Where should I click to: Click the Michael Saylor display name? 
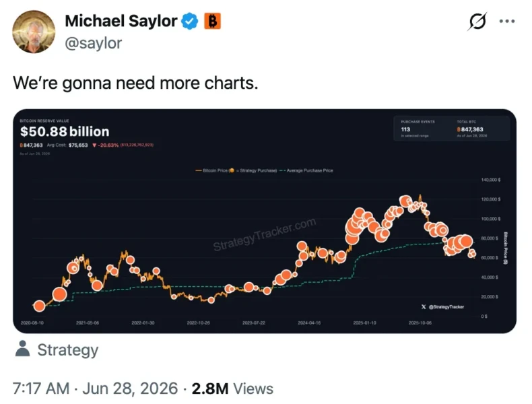[x=121, y=21]
